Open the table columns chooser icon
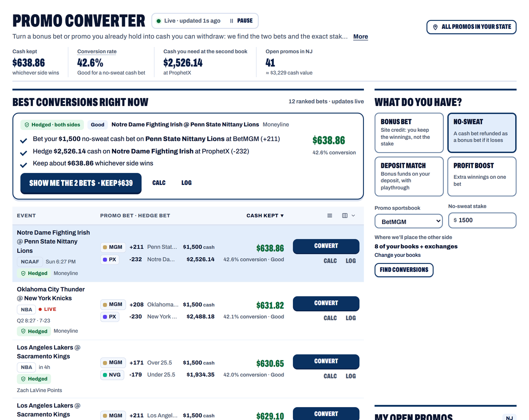 click(345, 216)
